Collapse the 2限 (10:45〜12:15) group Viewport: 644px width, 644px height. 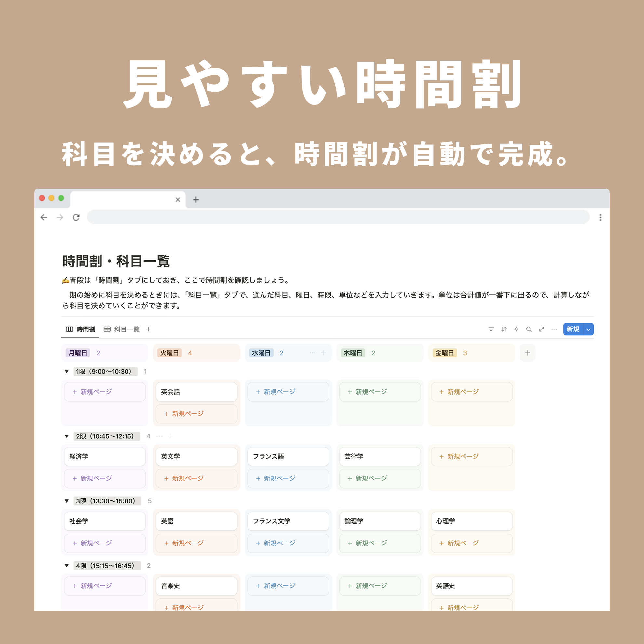point(67,436)
